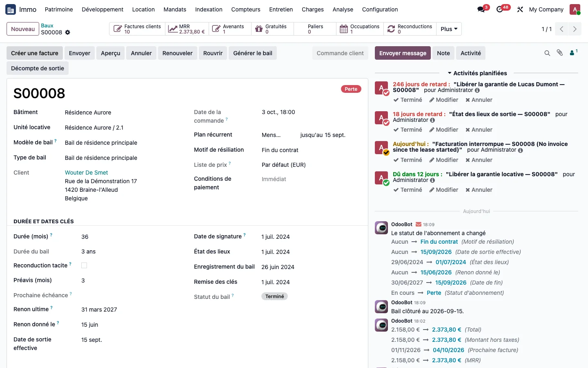This screenshot has width=588, height=368.
Task: Open the Immo app home icon
Action: (11, 9)
